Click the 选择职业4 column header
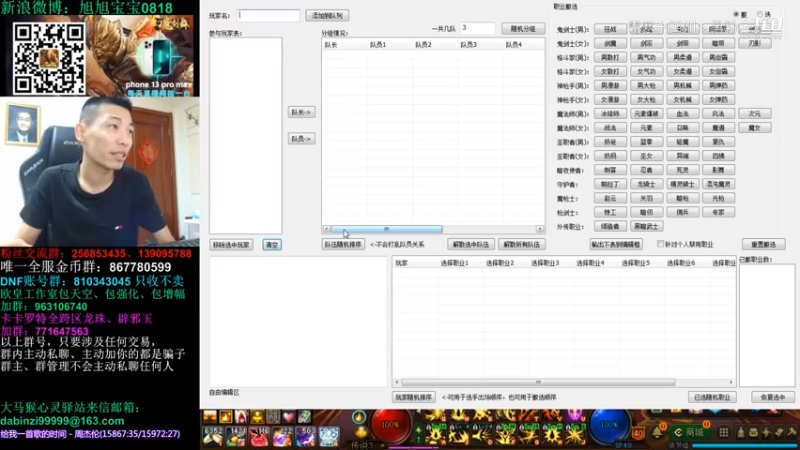The height and width of the screenshot is (450, 800). coord(590,263)
